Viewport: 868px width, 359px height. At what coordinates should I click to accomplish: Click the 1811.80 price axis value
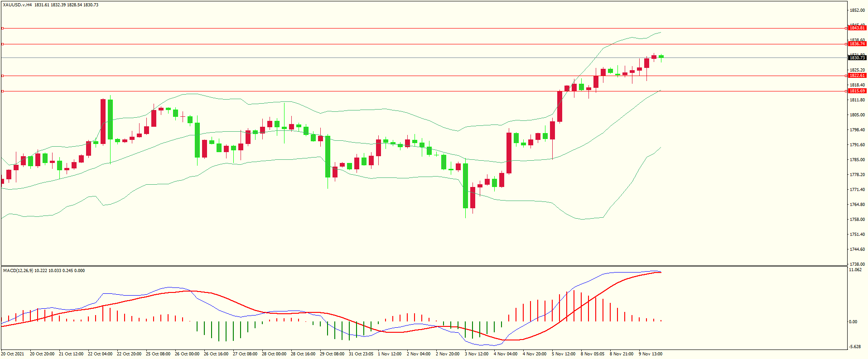pos(857,100)
